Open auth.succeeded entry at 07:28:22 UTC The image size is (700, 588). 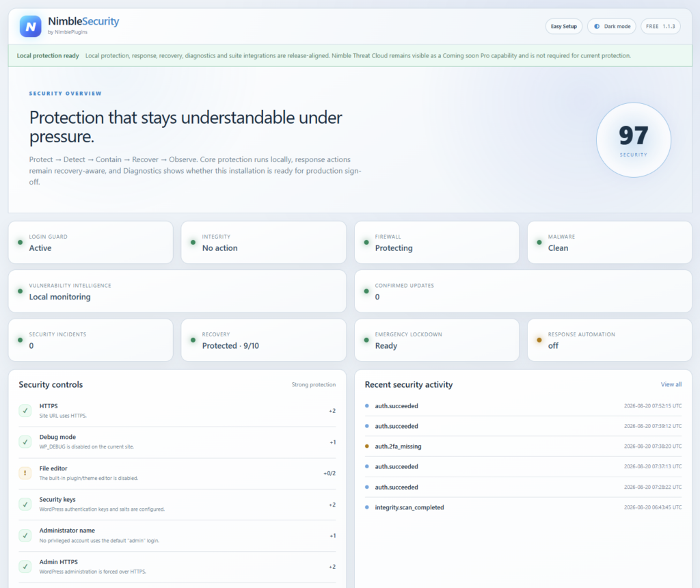523,487
